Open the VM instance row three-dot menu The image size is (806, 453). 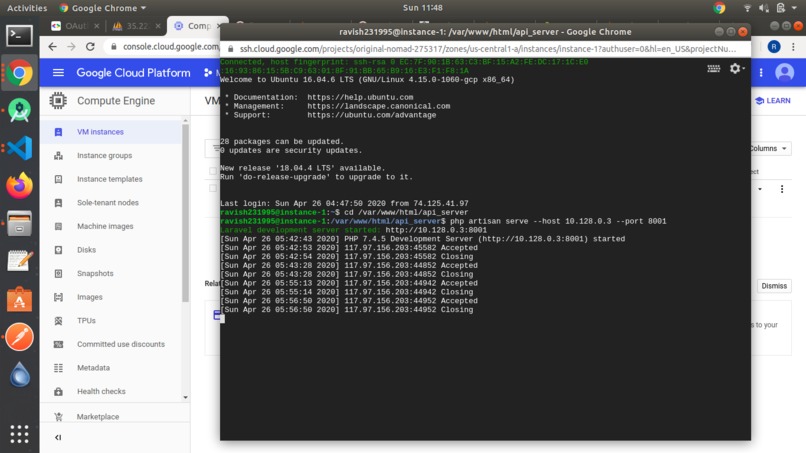(x=782, y=189)
